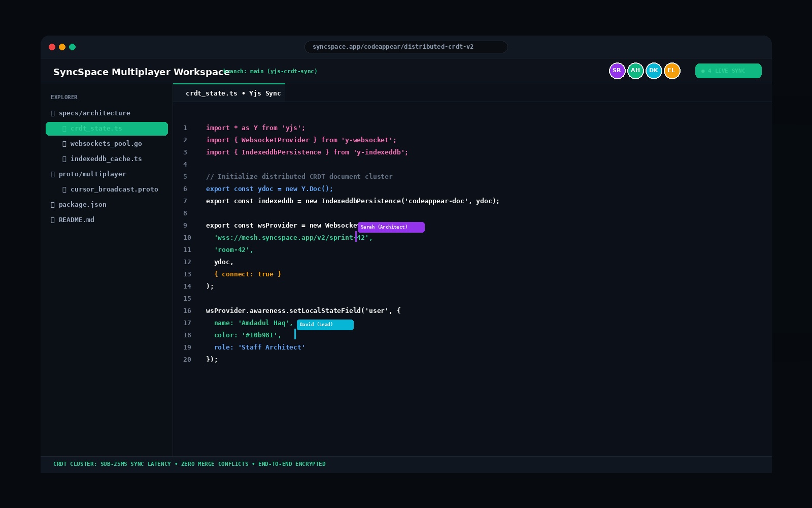Click the CRDT cluster status bar text
Viewport: 812px width, 508px height.
(189, 464)
